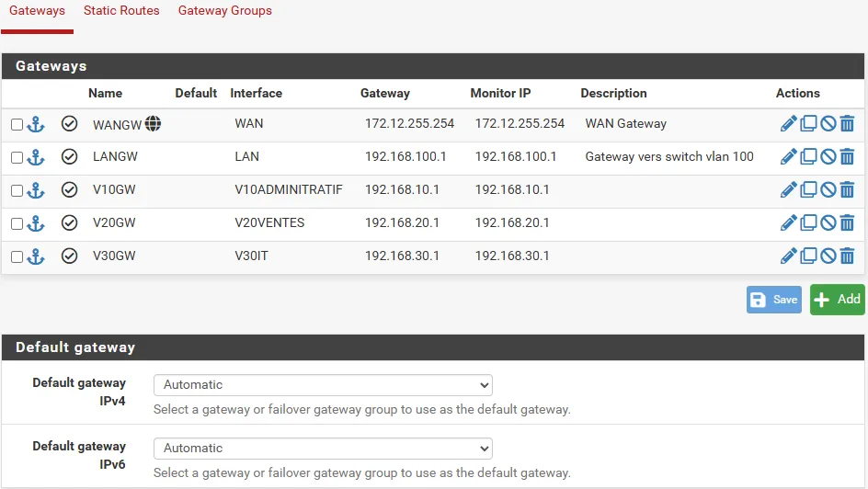Viewport: 868px width, 489px height.
Task: Click the V20GW gateway name
Action: click(x=114, y=223)
